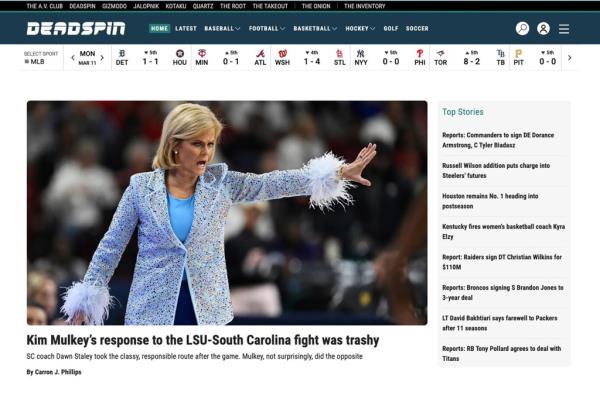
Task: Expand the Baseball menu
Action: pos(222,28)
